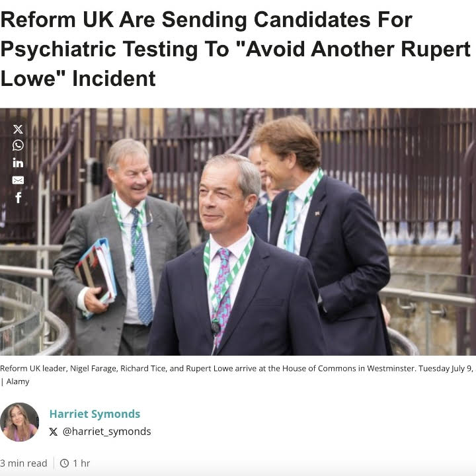Click the clock icon next to 1 hr
476x476 pixels.
[64, 463]
